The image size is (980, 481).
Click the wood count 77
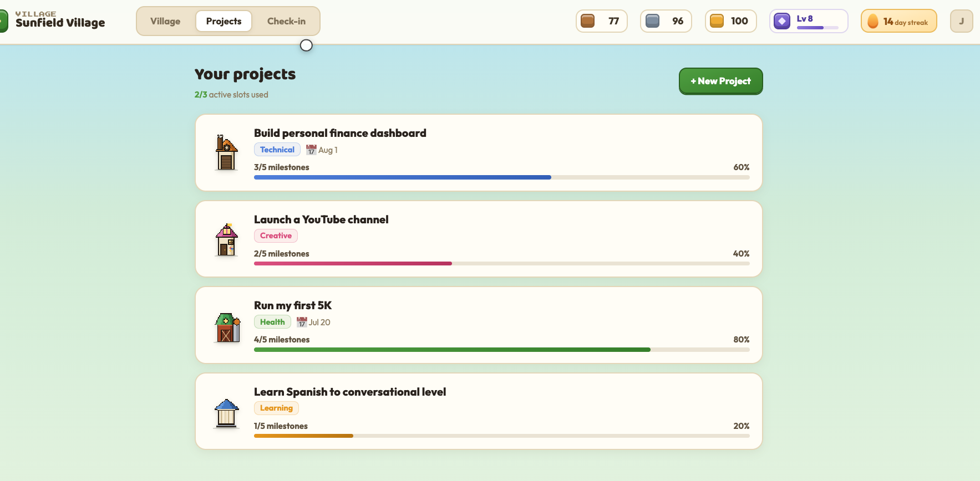click(613, 21)
